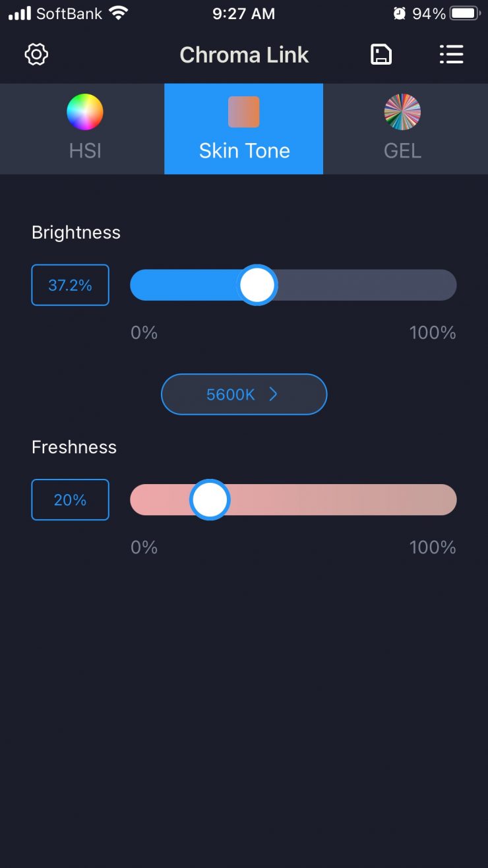Click the Freshness slider handle
488x868 pixels.
pos(210,500)
